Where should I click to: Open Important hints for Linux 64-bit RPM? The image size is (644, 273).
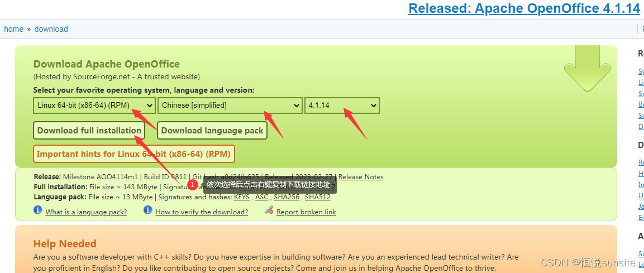coord(134,154)
